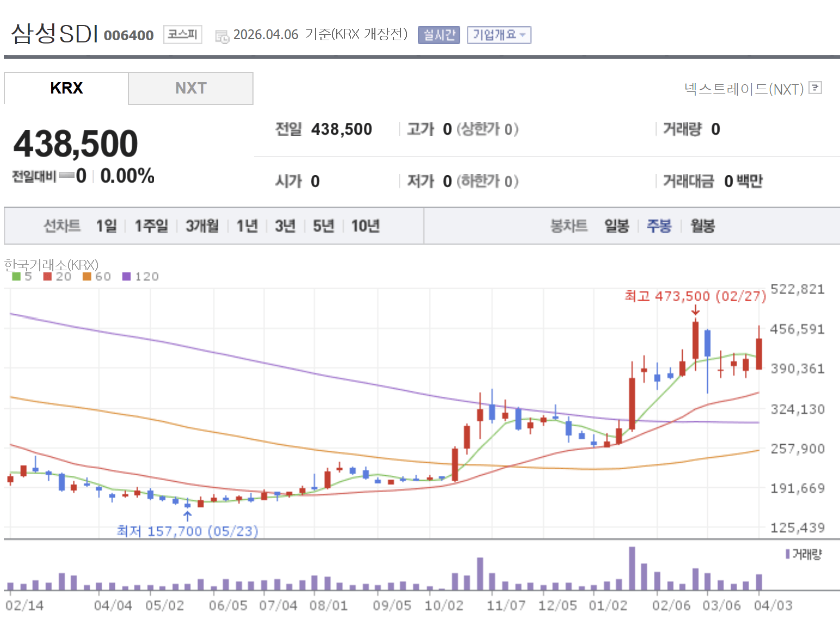Click the 522,821 price axis label
Screen dimensions: 840x634
point(798,289)
